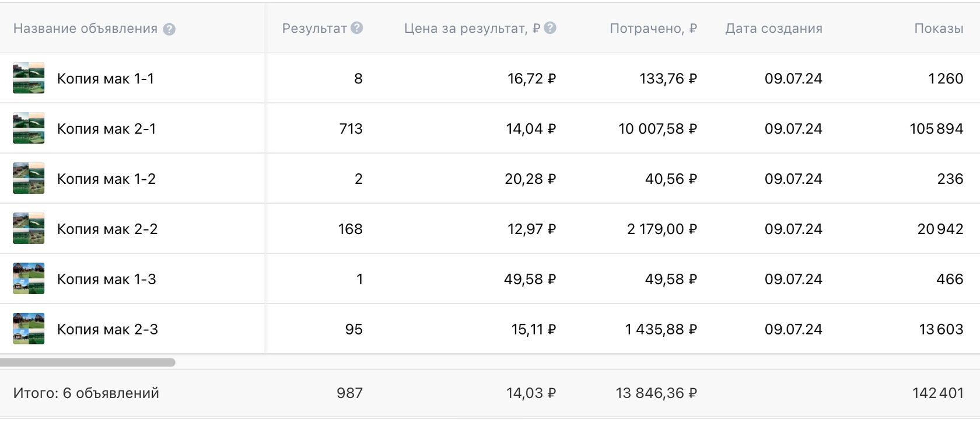980x422 pixels.
Task: Sort by Показы column header
Action: pyautogui.click(x=939, y=29)
